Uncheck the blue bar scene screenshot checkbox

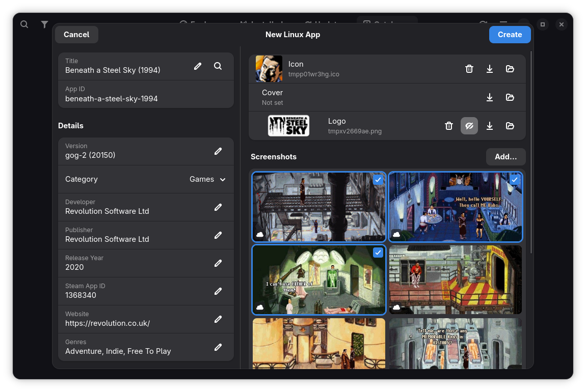[x=515, y=180]
